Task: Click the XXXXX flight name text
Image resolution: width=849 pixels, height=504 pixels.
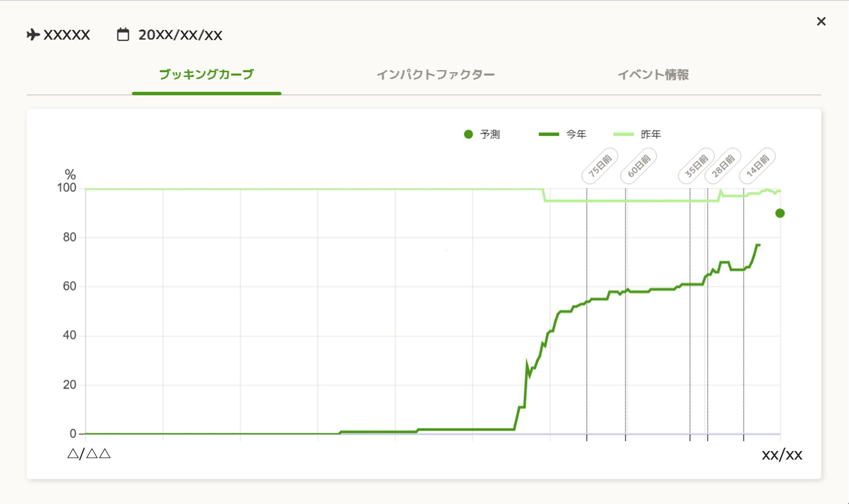Action: [66, 35]
